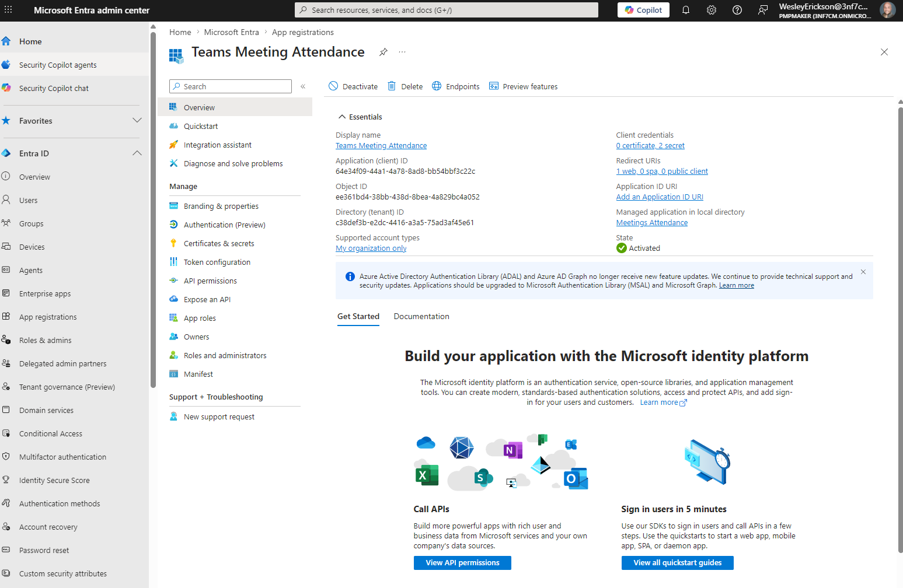Open Security Copilot agents
Image resolution: width=903 pixels, height=588 pixels.
click(x=74, y=65)
